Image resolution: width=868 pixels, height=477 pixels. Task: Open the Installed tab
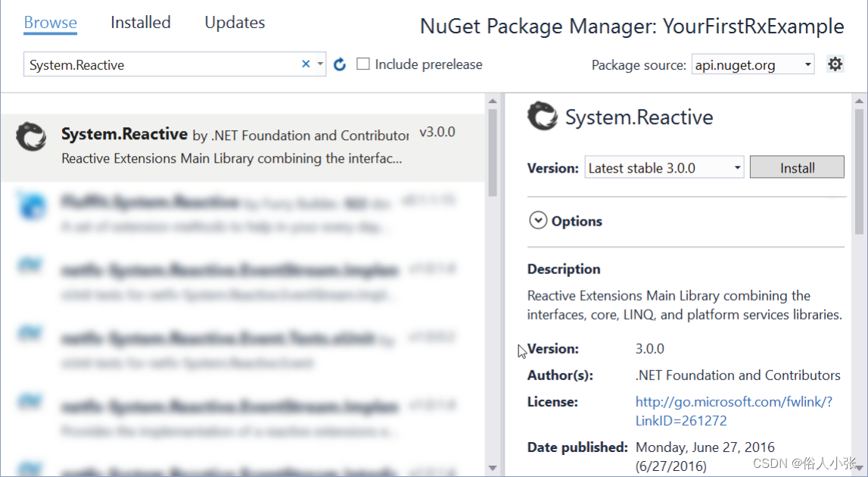141,23
